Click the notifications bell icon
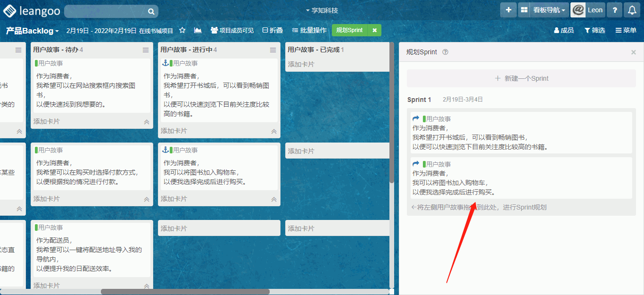Image resolution: width=644 pixels, height=295 pixels. point(632,10)
